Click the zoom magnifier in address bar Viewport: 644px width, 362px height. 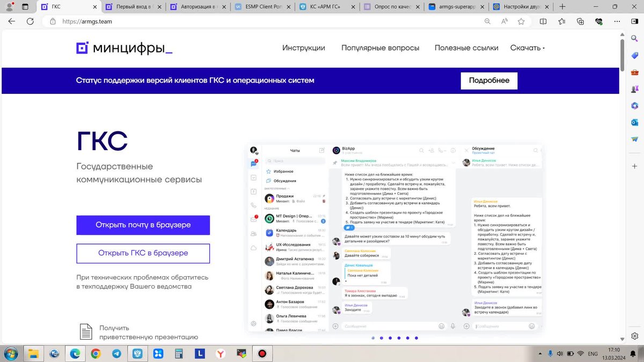(x=487, y=21)
